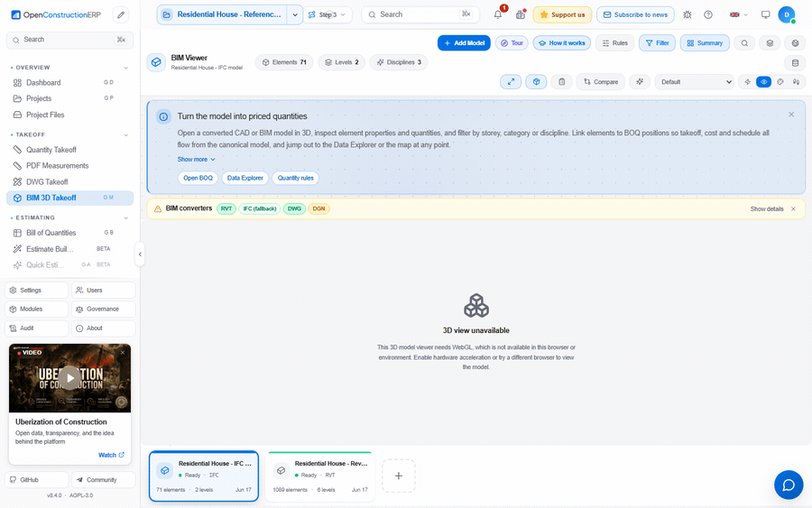The width and height of the screenshot is (812, 508).
Task: Start the Tour
Action: (x=512, y=43)
